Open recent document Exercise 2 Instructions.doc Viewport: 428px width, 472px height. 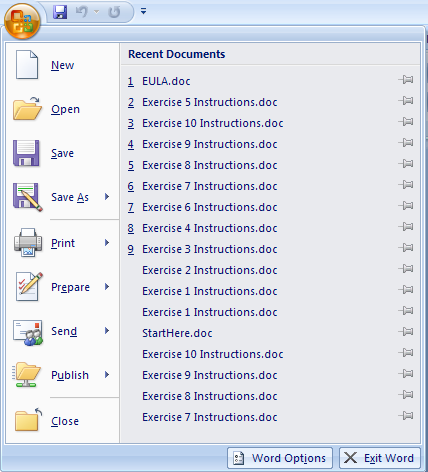coord(210,270)
